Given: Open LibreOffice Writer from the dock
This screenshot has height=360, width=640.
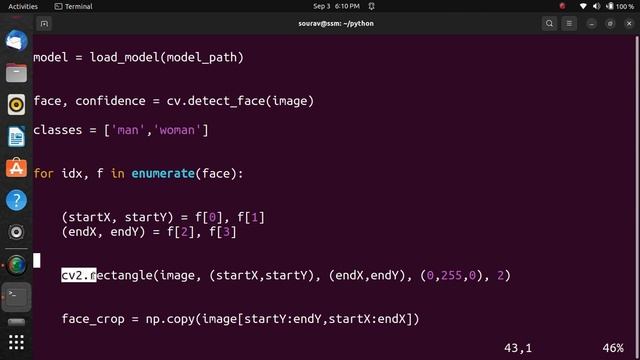Looking at the screenshot, I should [16, 136].
